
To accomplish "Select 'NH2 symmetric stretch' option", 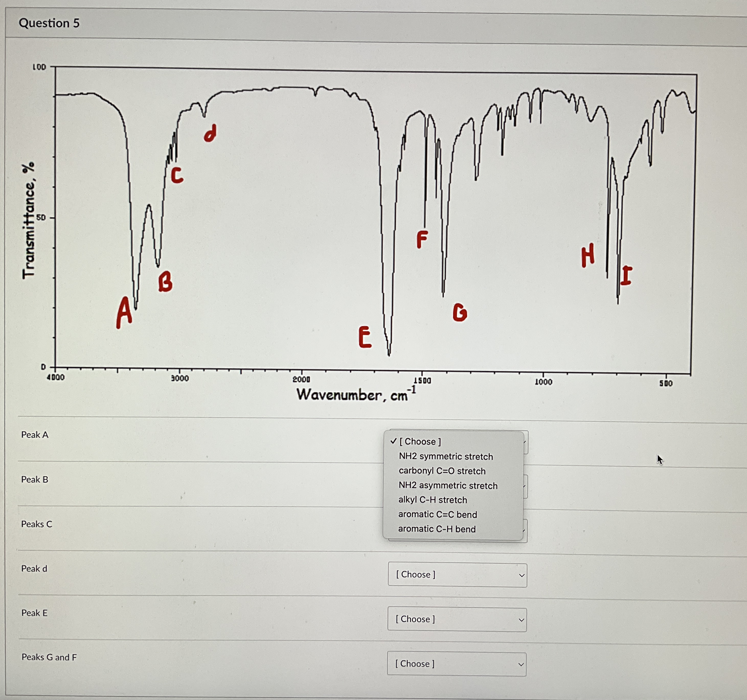I will (446, 456).
